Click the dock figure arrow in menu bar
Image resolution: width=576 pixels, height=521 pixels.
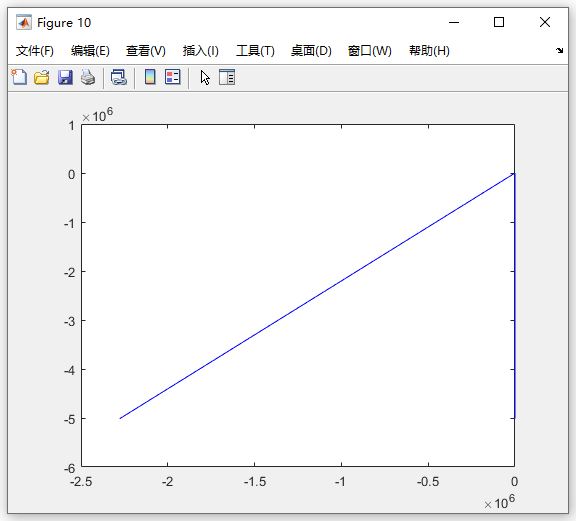559,51
